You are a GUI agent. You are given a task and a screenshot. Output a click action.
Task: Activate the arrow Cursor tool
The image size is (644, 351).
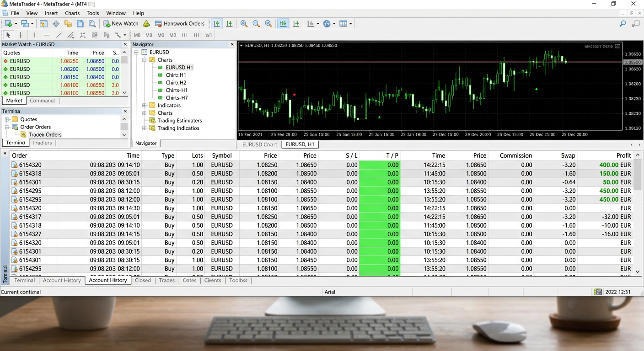[x=8, y=35]
